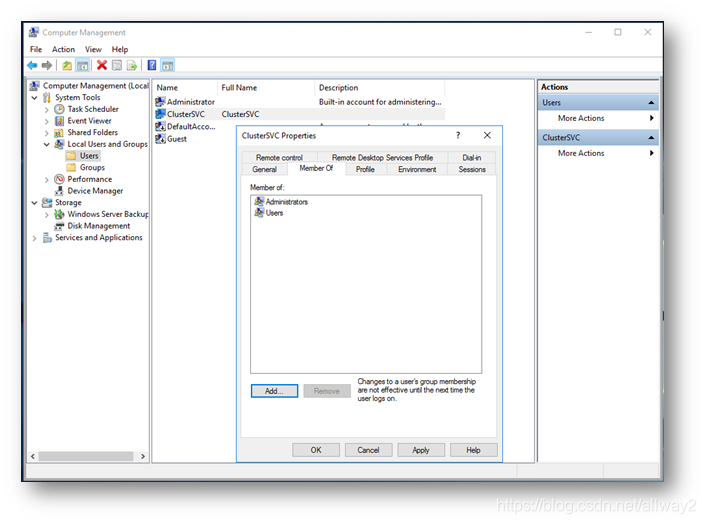706x524 pixels.
Task: Click the Performance monitor icon
Action: 59,179
